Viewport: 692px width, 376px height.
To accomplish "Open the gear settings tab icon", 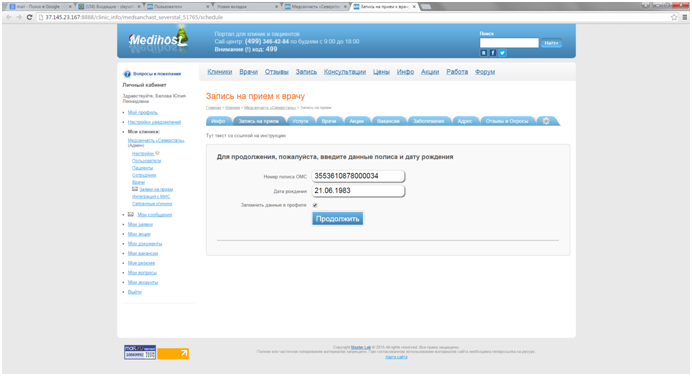I will pyautogui.click(x=546, y=121).
